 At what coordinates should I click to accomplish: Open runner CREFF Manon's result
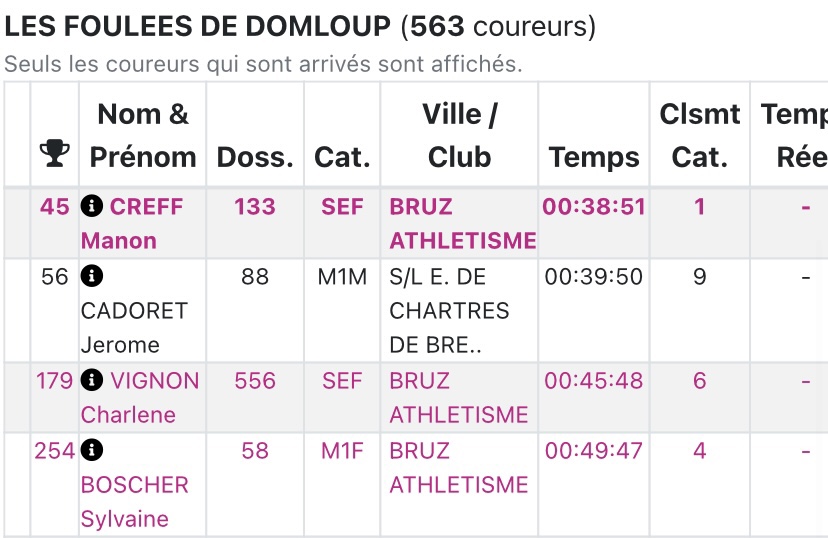(132, 224)
